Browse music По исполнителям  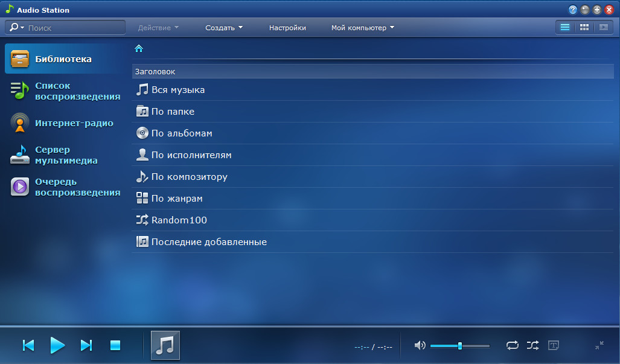191,155
